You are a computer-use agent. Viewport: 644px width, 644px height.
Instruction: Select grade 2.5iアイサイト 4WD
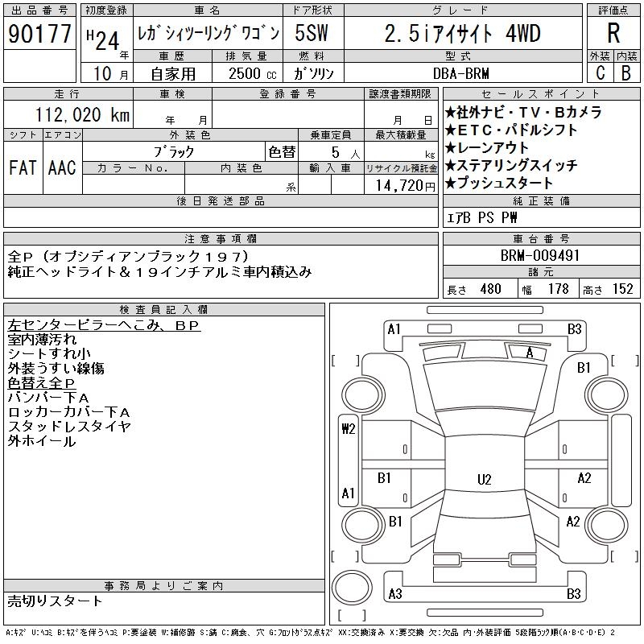click(x=463, y=33)
